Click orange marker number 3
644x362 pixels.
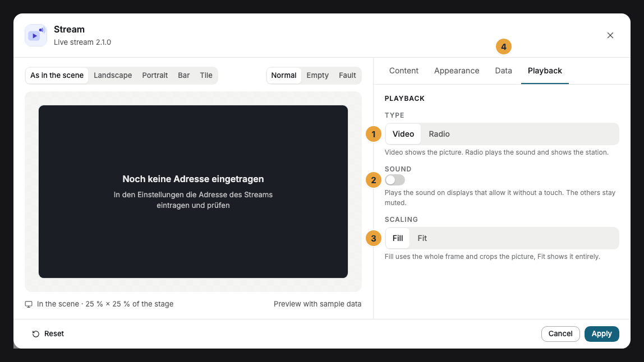pos(374,238)
